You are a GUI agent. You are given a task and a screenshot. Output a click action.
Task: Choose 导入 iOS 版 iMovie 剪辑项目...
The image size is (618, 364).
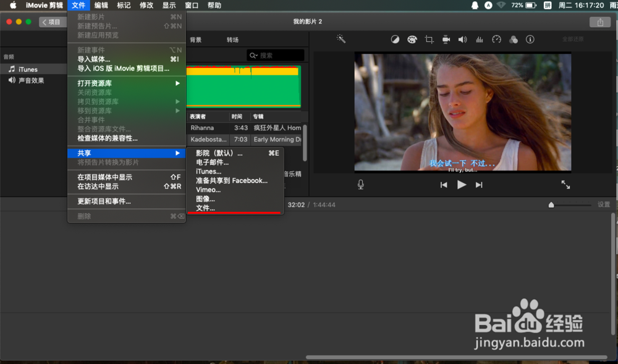tap(127, 68)
